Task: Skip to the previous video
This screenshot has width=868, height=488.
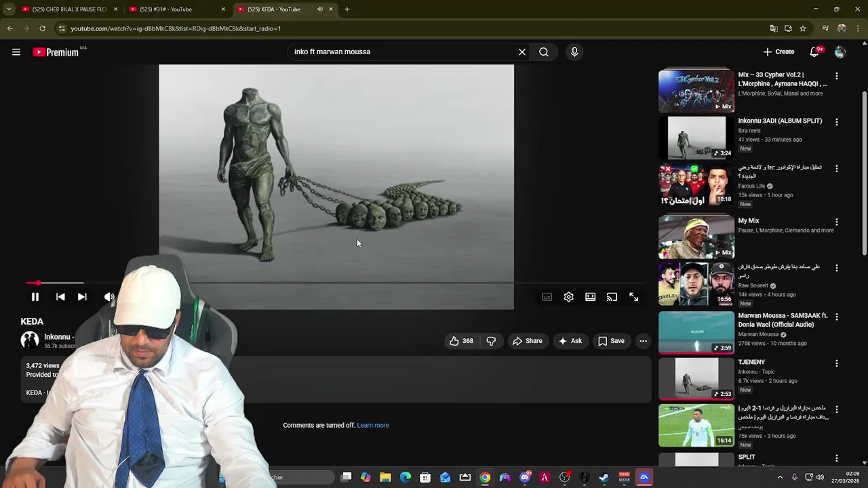Action: 60,297
